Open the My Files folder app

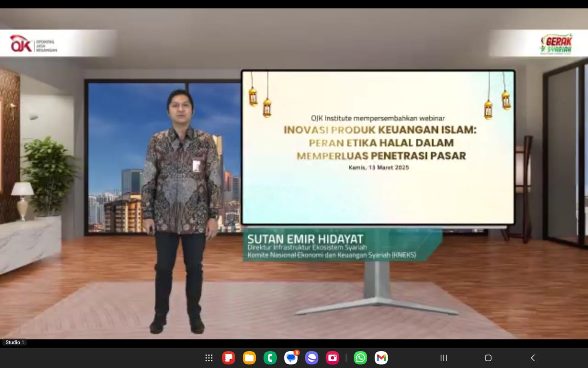coord(249,358)
